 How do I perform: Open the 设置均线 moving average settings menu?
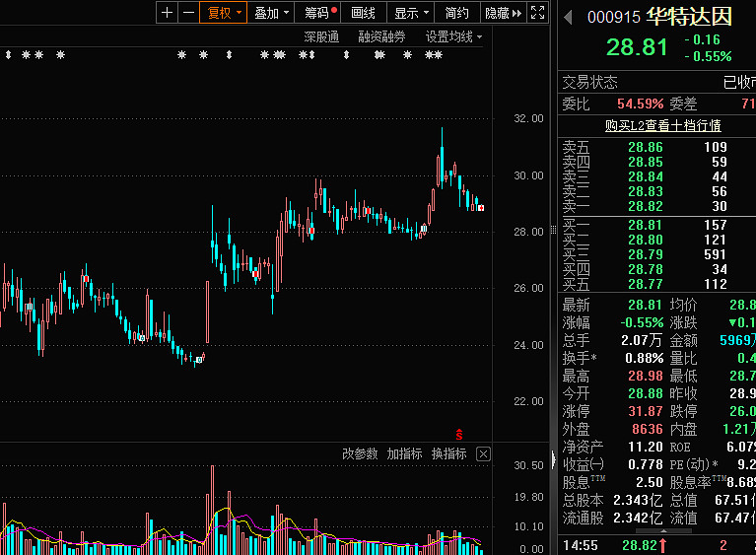click(x=453, y=36)
